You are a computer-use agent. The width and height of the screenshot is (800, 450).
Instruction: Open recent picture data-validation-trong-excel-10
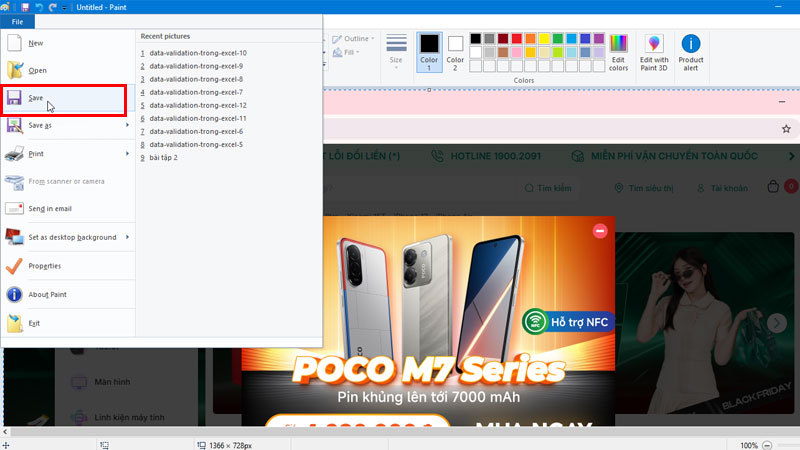pyautogui.click(x=198, y=53)
